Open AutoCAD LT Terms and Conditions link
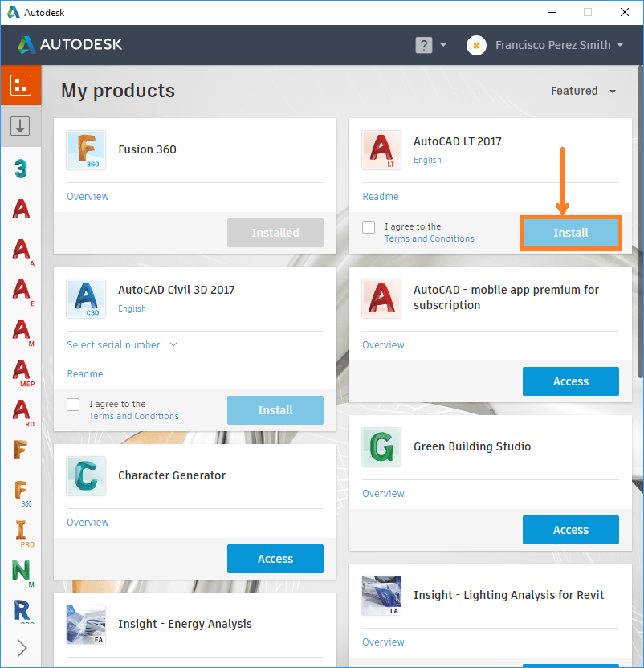 point(429,238)
